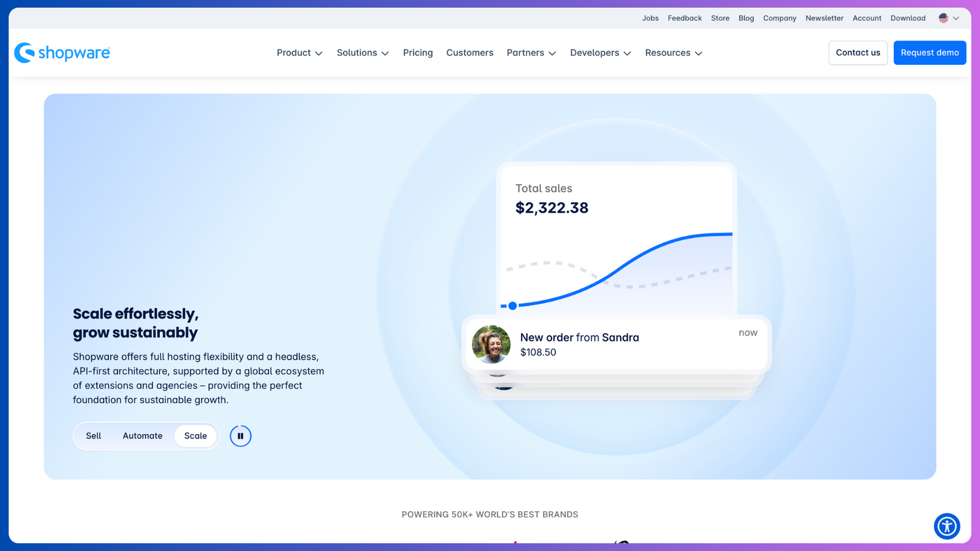This screenshot has width=980, height=551.
Task: Open the Blog link
Action: click(746, 18)
